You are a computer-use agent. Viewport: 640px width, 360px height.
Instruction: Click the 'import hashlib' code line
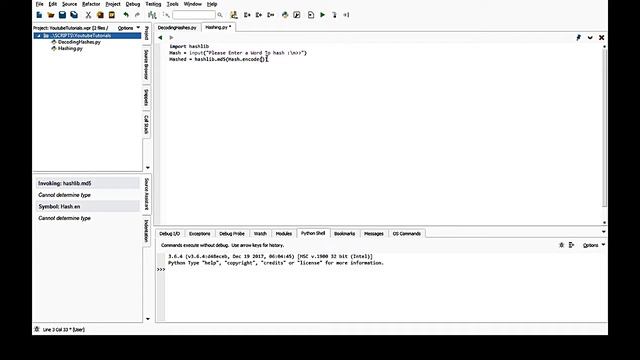[189, 47]
